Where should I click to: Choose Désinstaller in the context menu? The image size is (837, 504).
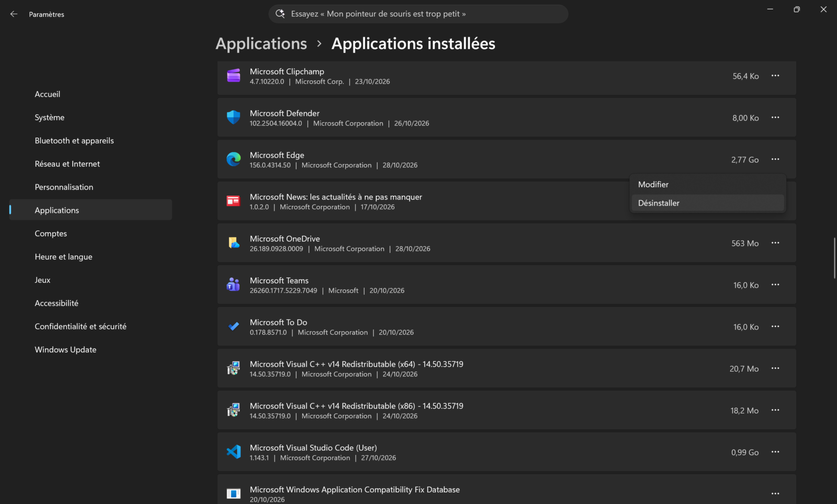(x=708, y=203)
